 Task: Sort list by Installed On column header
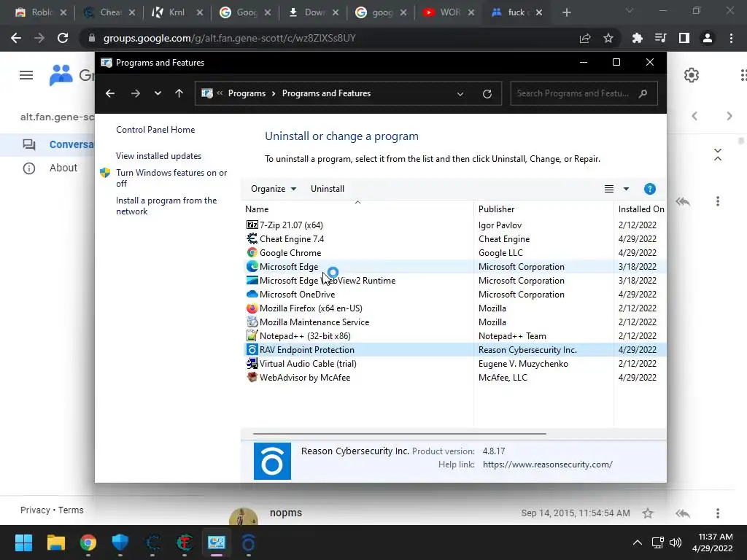(x=640, y=209)
